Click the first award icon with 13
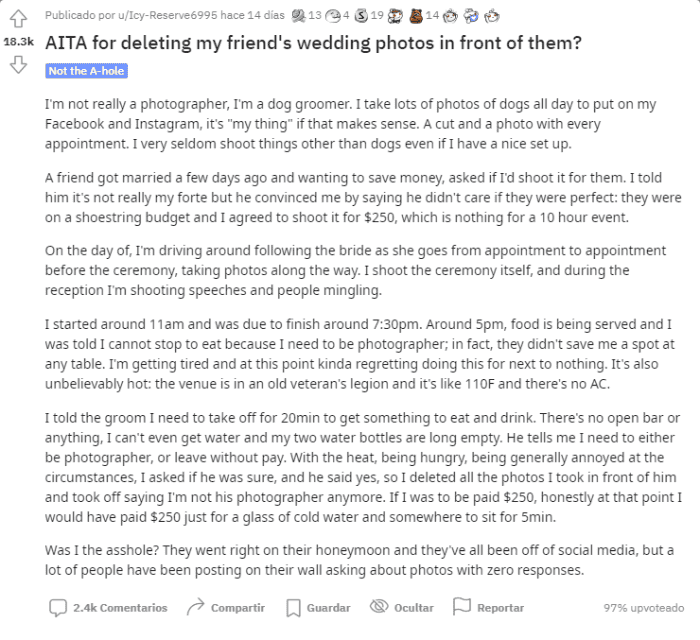 pyautogui.click(x=299, y=16)
